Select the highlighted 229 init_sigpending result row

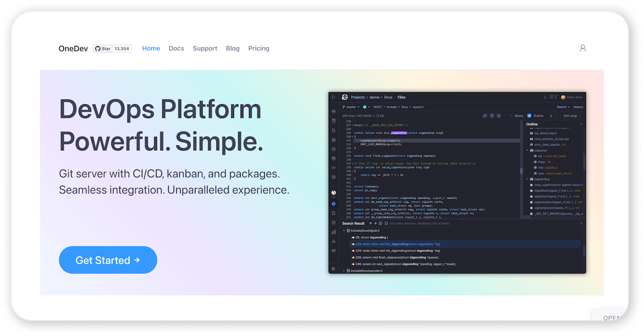point(465,244)
